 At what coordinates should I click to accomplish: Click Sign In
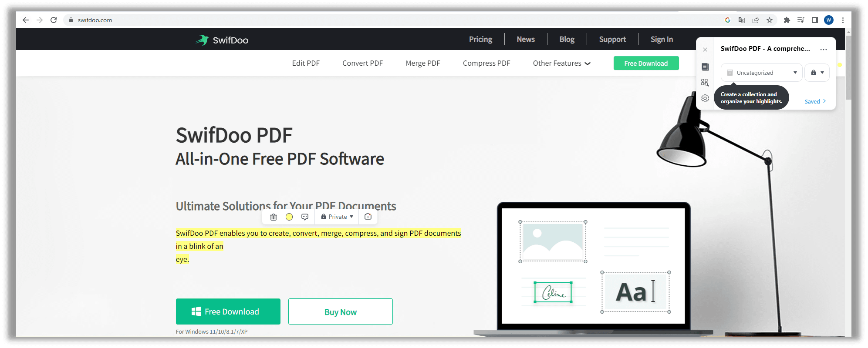pos(662,39)
